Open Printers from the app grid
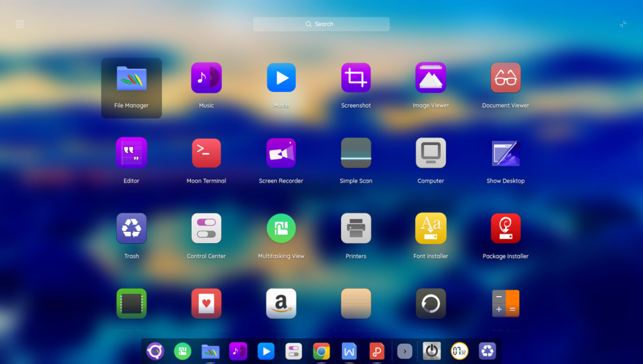 coord(356,229)
